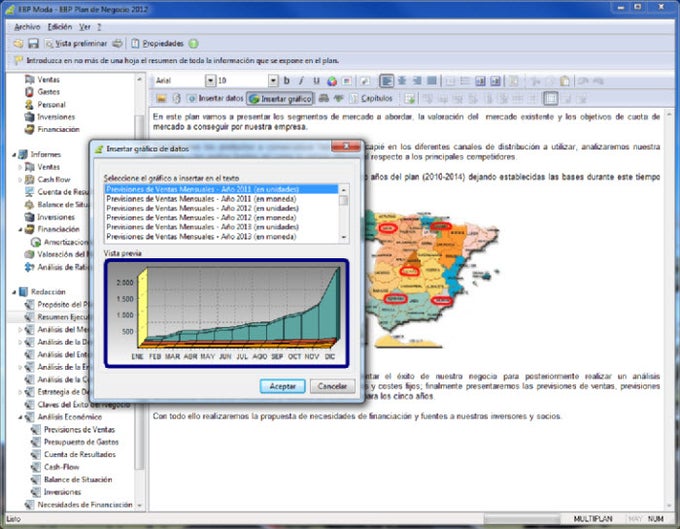680x529 pixels.
Task: Click Insertar datos button
Action: [x=215, y=98]
